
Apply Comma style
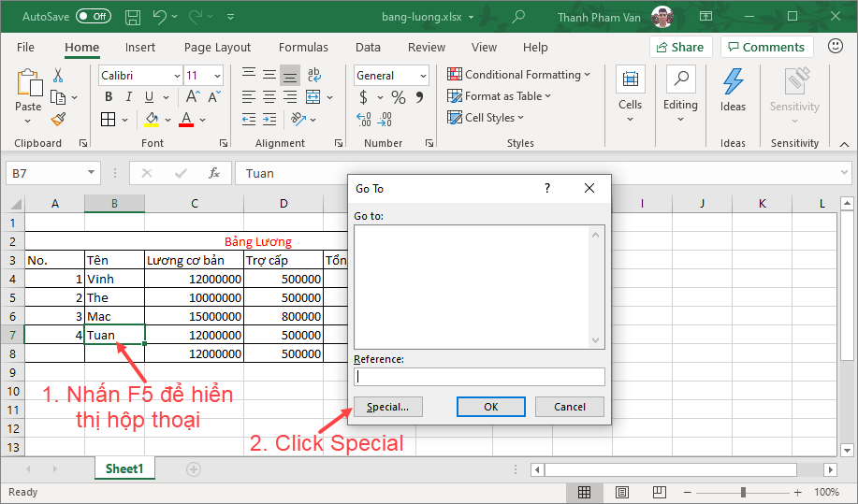tap(420, 97)
